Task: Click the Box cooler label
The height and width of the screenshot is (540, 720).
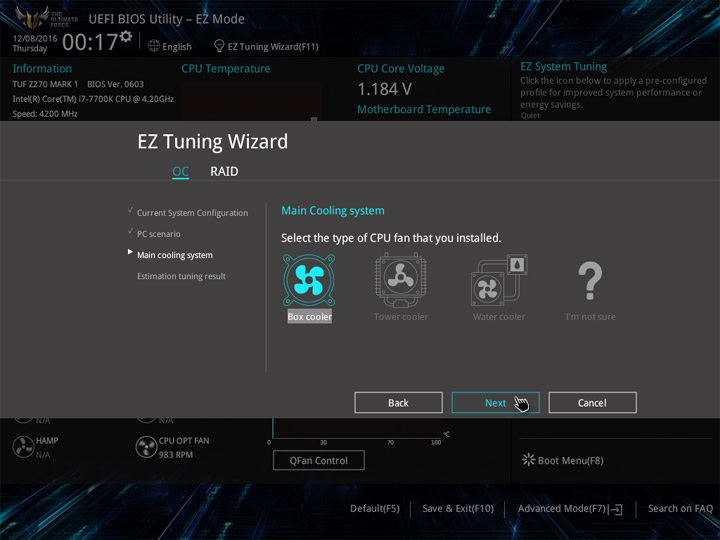Action: [309, 316]
